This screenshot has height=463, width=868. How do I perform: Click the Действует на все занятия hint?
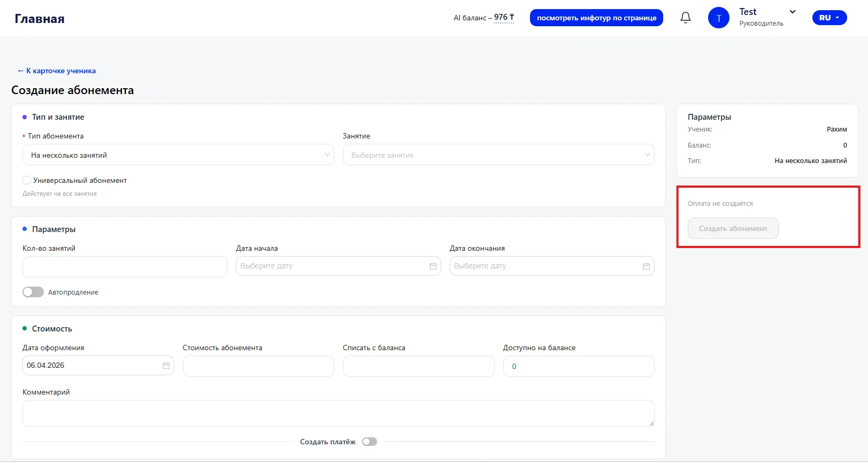coord(59,194)
